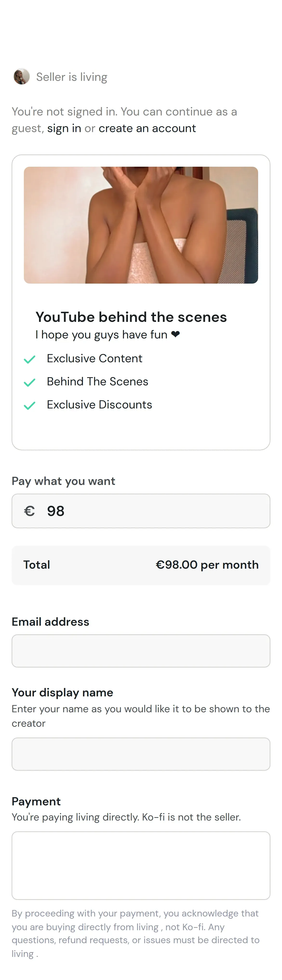
Task: Click the checkmark beside Behind The Scenes
Action: (x=29, y=382)
